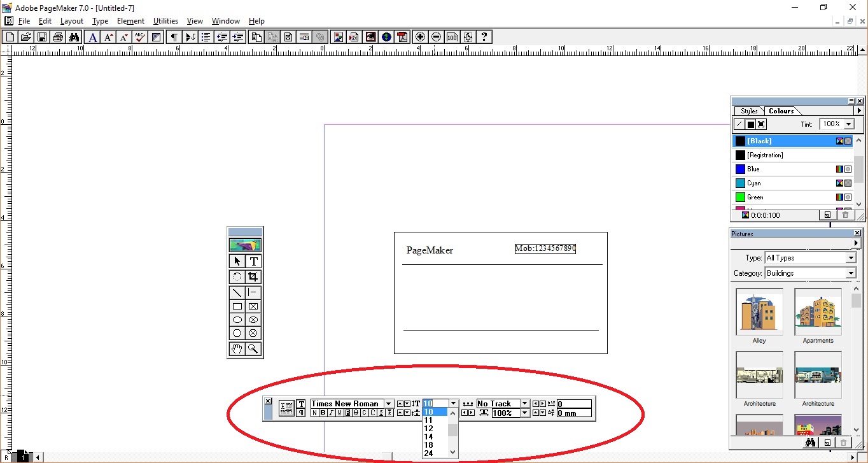Open the Category dropdown showing Buildings
This screenshot has height=463, width=868.
tap(851, 273)
